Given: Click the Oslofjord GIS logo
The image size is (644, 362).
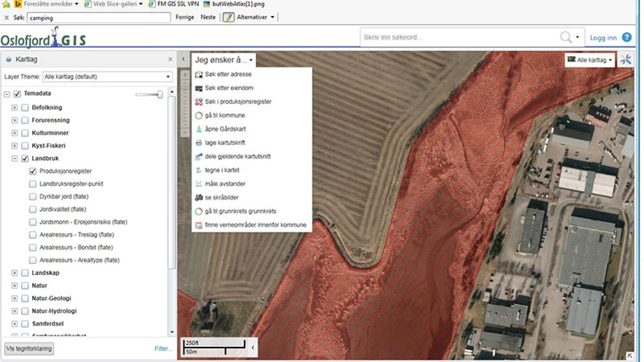Looking at the screenshot, I should pos(44,38).
